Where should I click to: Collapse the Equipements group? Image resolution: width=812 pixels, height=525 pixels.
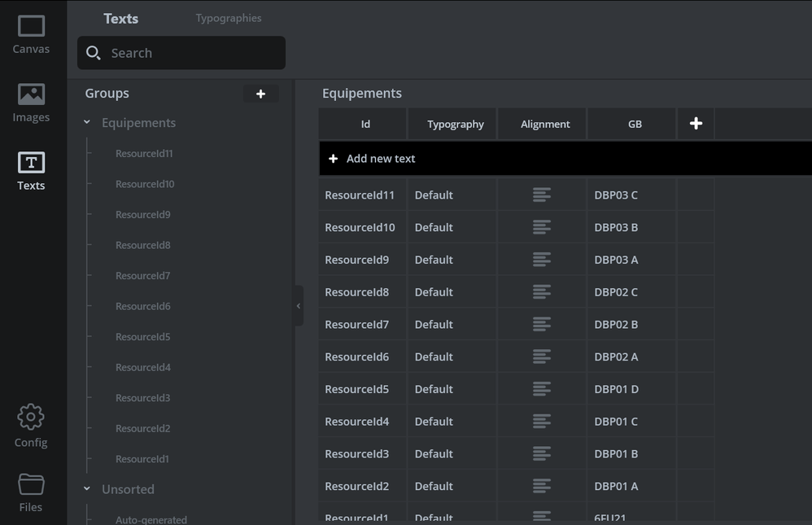(87, 123)
